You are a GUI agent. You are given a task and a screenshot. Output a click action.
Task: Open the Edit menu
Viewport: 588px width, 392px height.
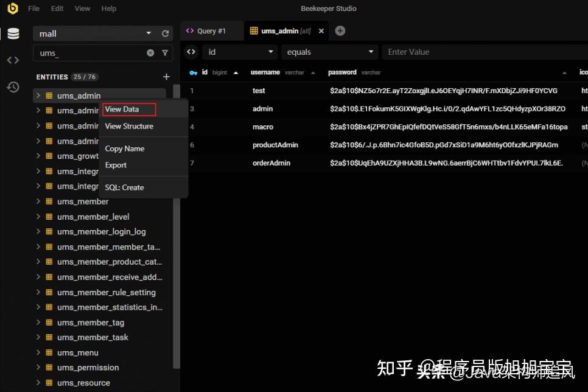[x=57, y=9]
